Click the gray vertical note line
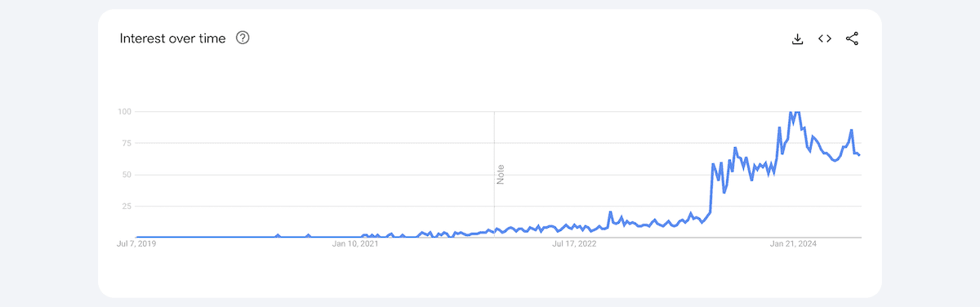Viewport: 980px width, 307px height. point(494,174)
